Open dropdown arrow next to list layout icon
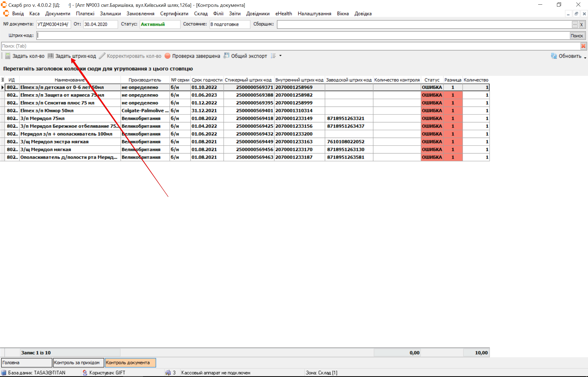This screenshot has height=377, width=588. [x=280, y=56]
